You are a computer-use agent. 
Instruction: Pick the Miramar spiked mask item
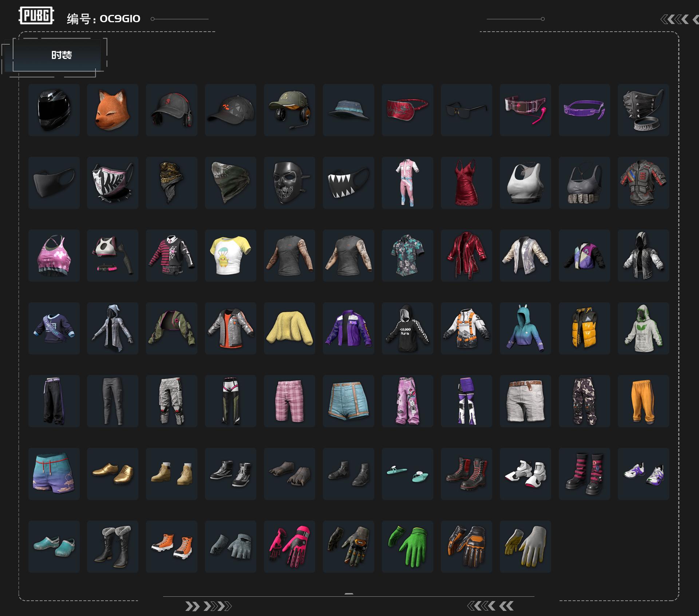pos(643,110)
